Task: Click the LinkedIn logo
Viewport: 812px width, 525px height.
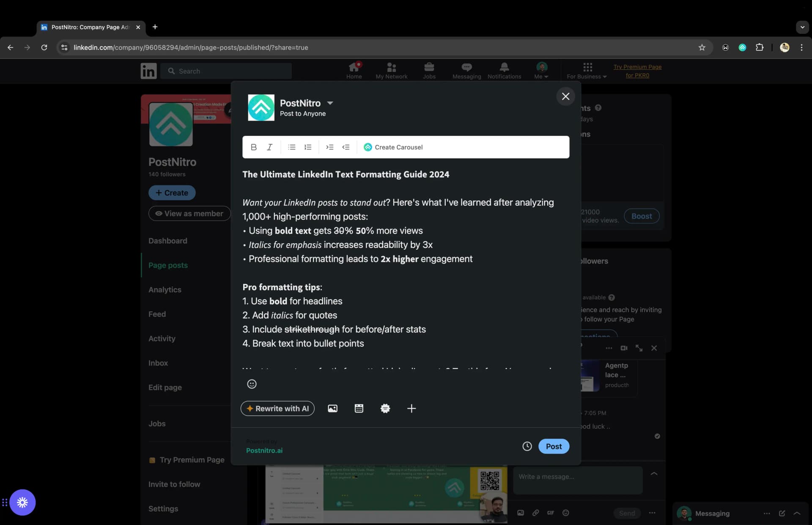Action: (148, 71)
